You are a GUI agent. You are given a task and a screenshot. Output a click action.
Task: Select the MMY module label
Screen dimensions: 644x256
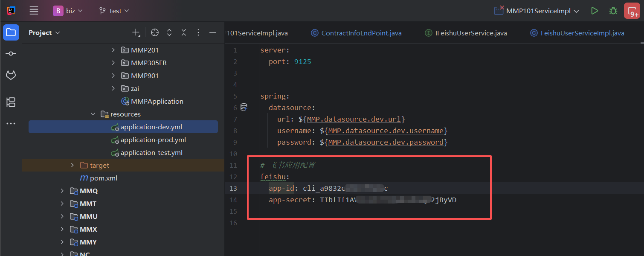(88, 242)
